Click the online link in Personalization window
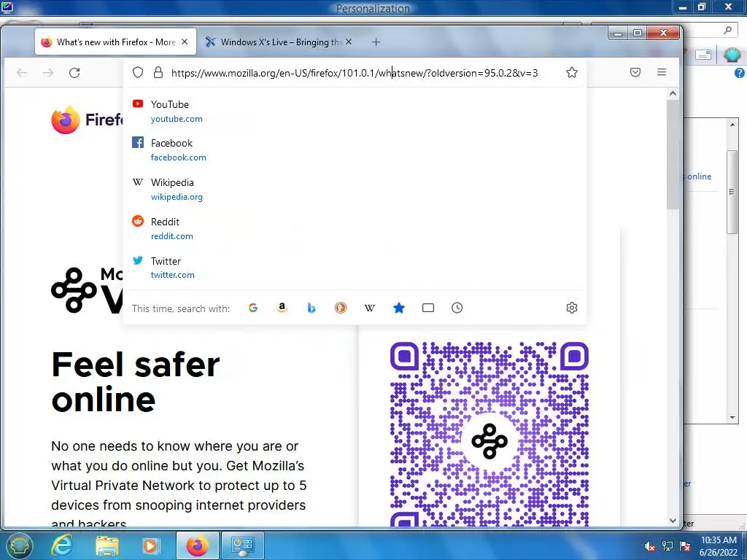This screenshot has width=747, height=560. (699, 176)
